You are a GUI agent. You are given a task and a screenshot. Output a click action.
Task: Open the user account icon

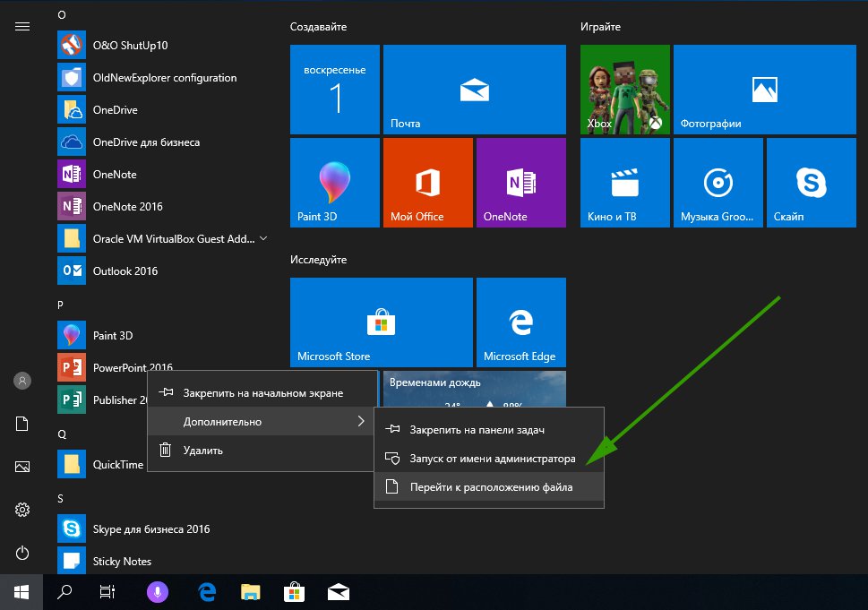tap(22, 381)
